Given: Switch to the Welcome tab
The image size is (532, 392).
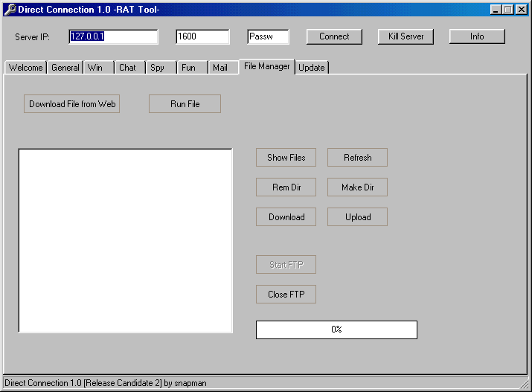Looking at the screenshot, I should (25, 68).
